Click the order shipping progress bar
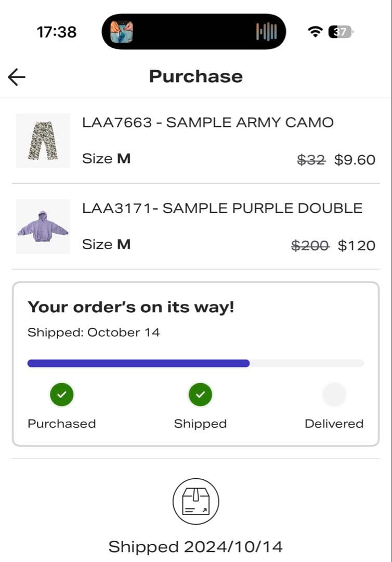This screenshot has height=562, width=392. click(195, 363)
